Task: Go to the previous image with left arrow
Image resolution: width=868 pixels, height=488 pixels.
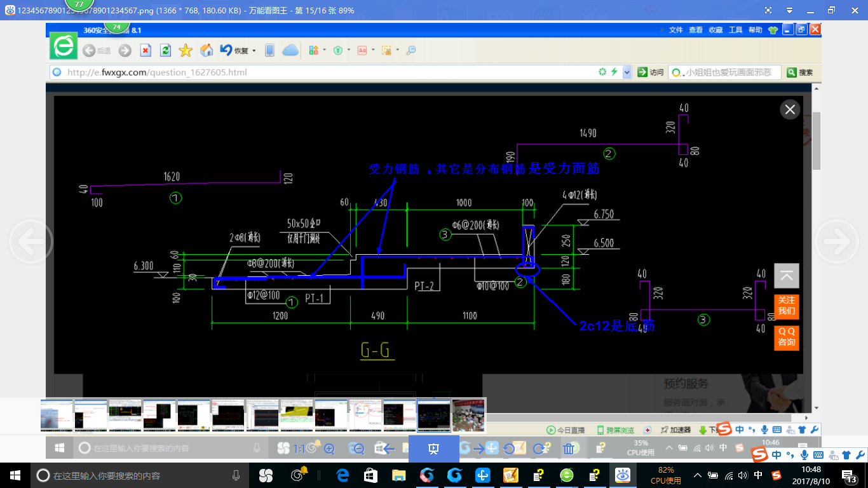Action: coord(31,241)
